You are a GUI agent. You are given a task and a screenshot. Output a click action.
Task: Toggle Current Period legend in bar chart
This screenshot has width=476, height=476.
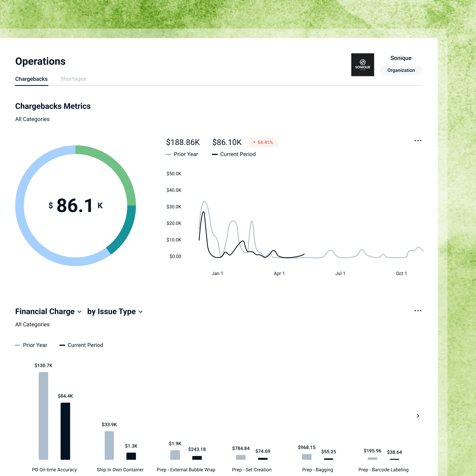[81, 345]
